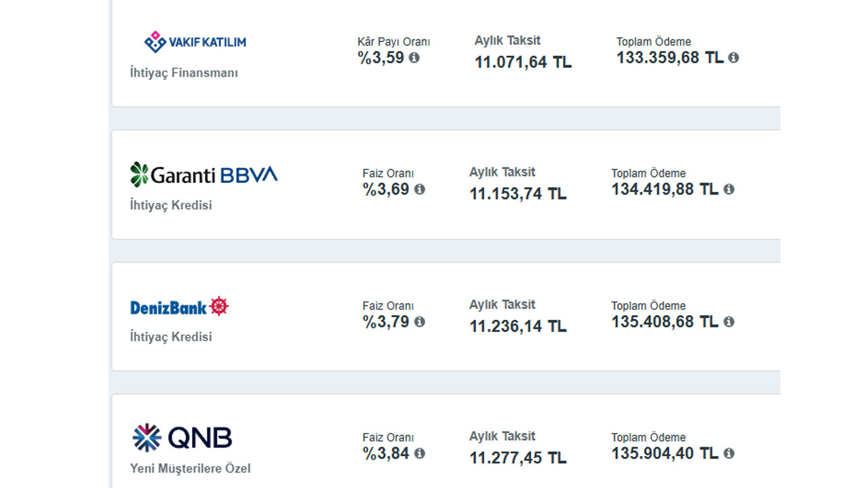Open info icon beside 134.419,88 TL total

(728, 189)
